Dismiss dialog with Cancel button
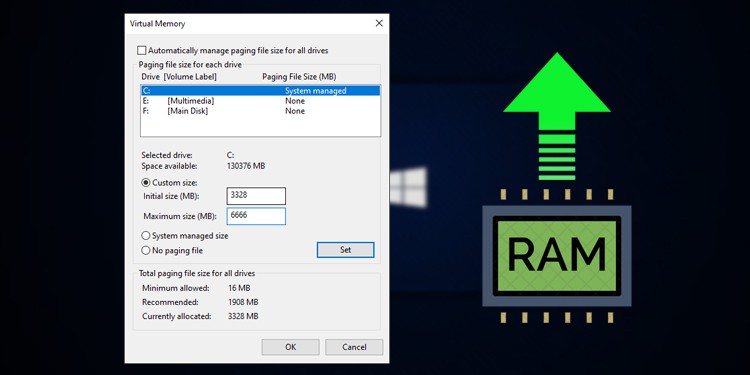Viewport: 750px width, 375px height. pos(354,347)
